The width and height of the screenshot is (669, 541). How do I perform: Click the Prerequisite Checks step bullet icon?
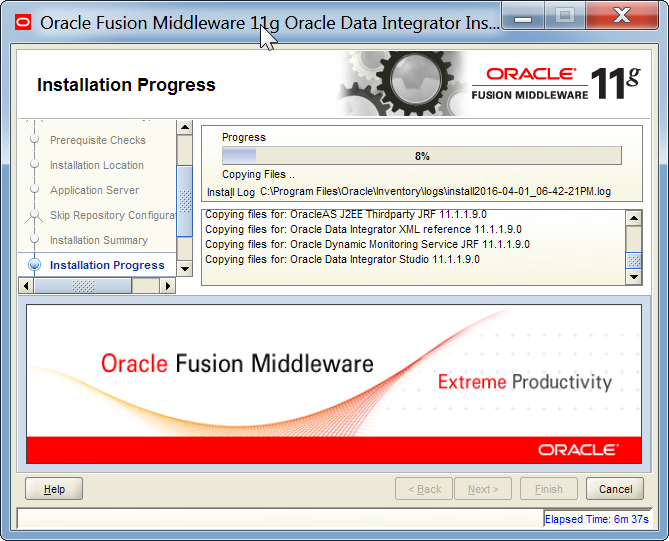(35, 139)
